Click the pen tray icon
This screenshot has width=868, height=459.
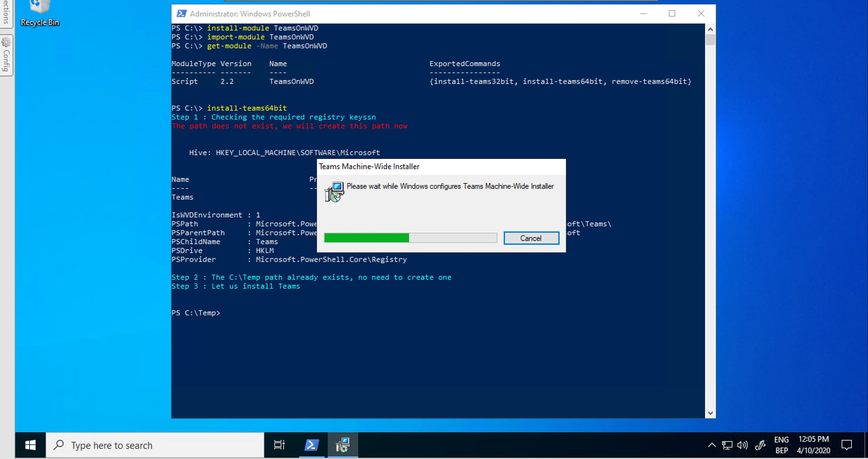760,445
